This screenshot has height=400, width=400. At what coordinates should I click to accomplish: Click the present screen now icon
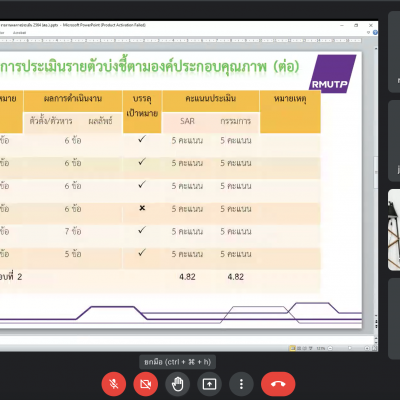click(x=209, y=384)
